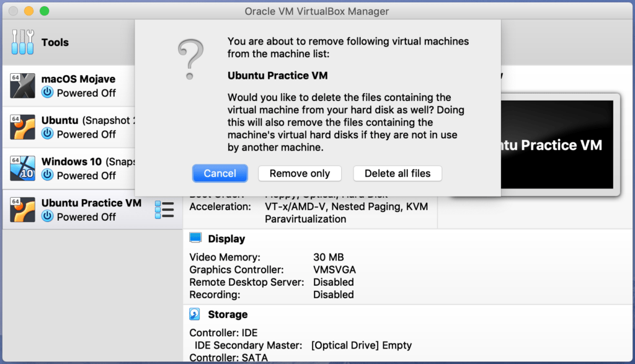This screenshot has width=635, height=364.
Task: Click the Display section monitor icon
Action: click(195, 238)
